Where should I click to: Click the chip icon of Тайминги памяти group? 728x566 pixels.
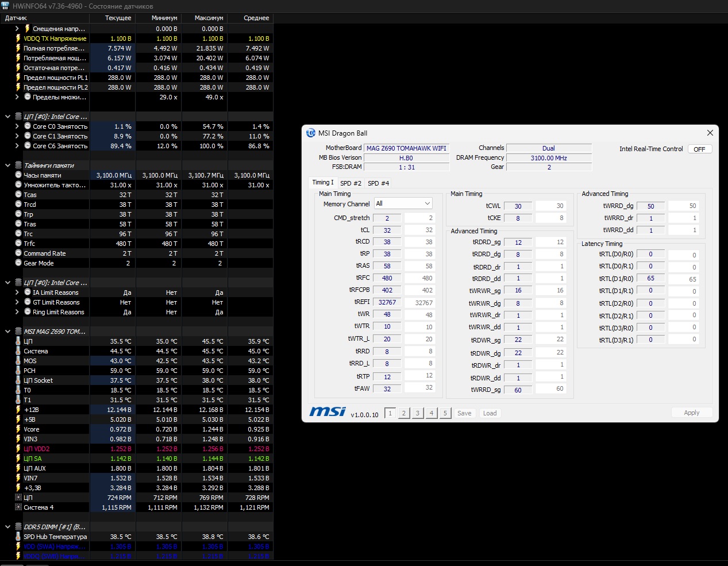18,165
